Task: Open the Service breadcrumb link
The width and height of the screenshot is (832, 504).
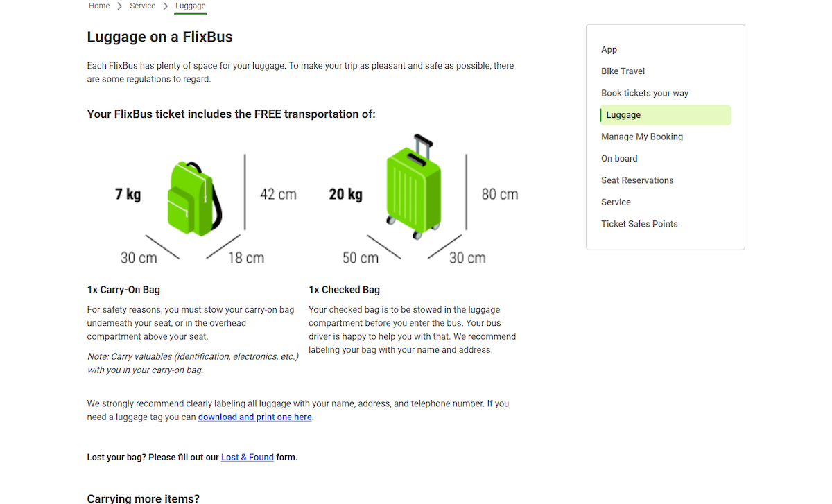Action: [x=142, y=6]
